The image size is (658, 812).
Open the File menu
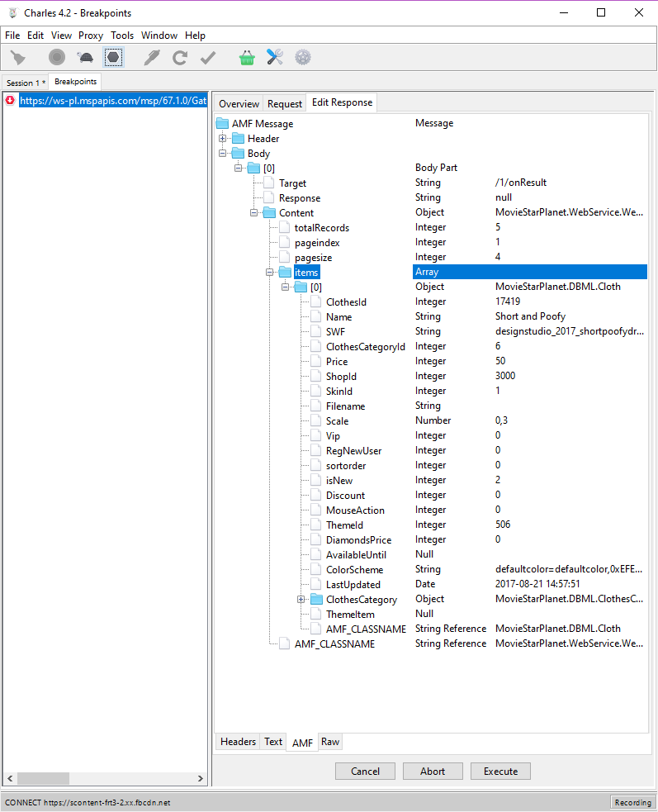[12, 36]
